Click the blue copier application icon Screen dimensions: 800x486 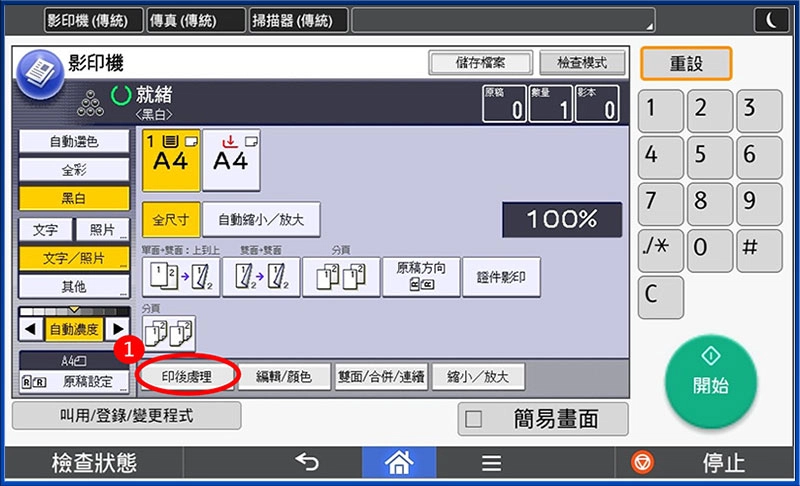[x=40, y=74]
